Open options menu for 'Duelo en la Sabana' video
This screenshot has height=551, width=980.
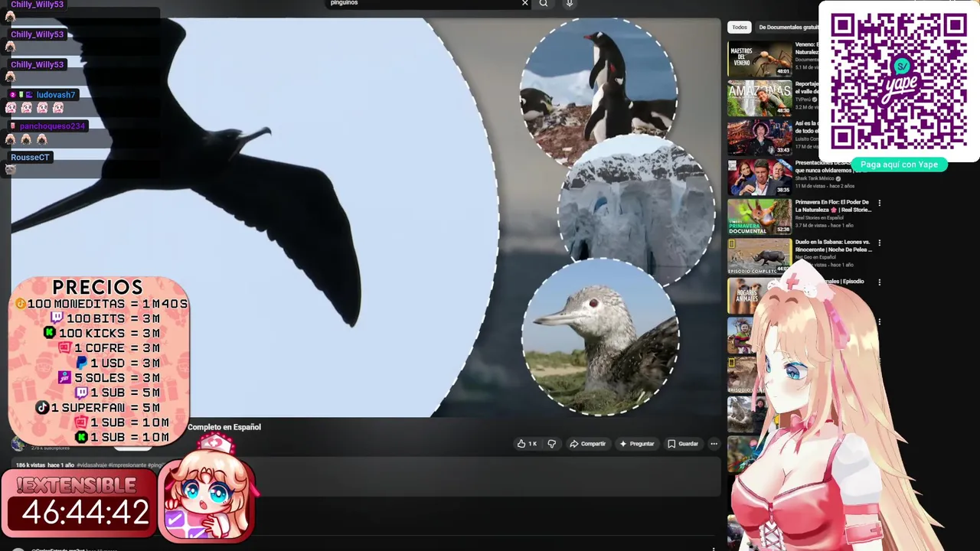[879, 243]
